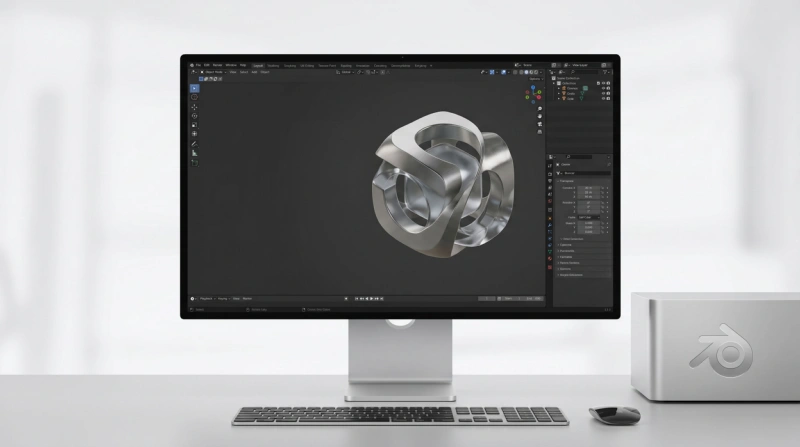Open the outliner filter dropdown
This screenshot has height=447, width=800.
coord(606,72)
